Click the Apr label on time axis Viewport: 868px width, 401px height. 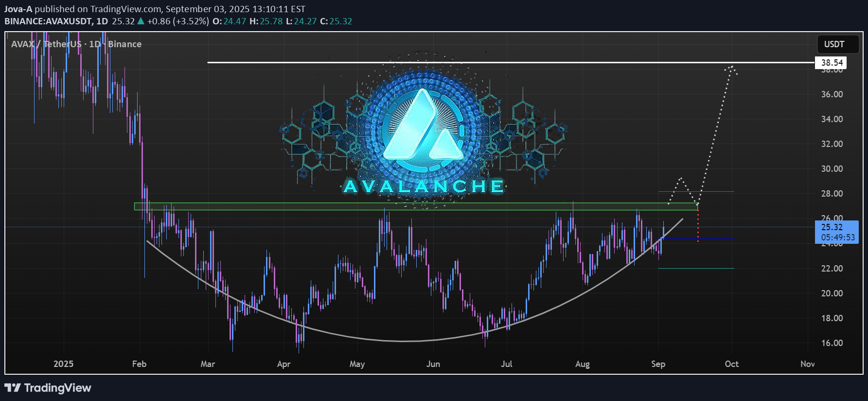pos(283,364)
